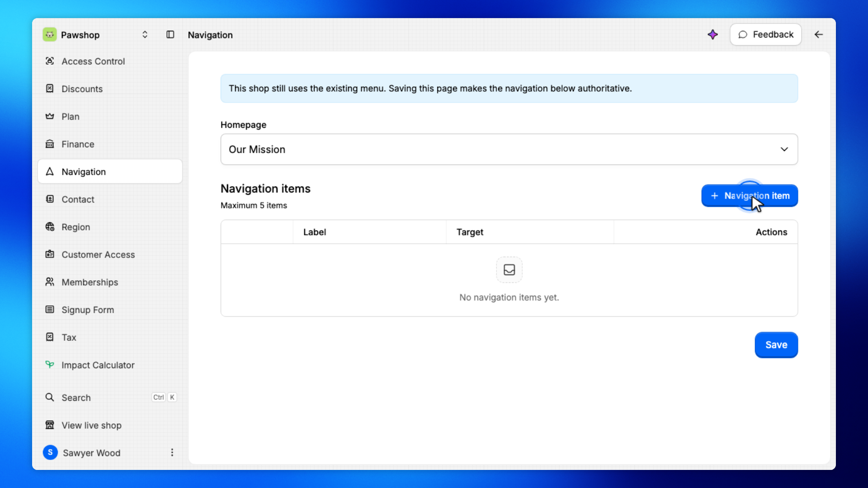Save the navigation settings
The width and height of the screenshot is (868, 488).
click(776, 345)
